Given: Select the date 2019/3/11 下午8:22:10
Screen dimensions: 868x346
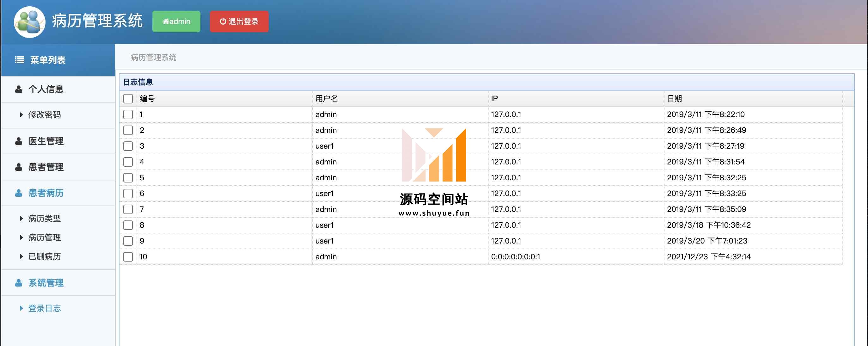Looking at the screenshot, I should click(706, 115).
